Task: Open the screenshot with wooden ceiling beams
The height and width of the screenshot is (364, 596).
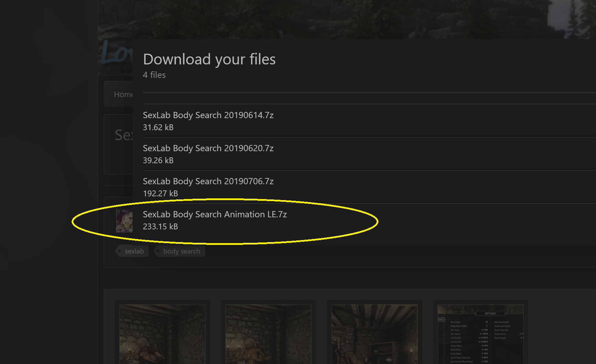Action: [375, 334]
